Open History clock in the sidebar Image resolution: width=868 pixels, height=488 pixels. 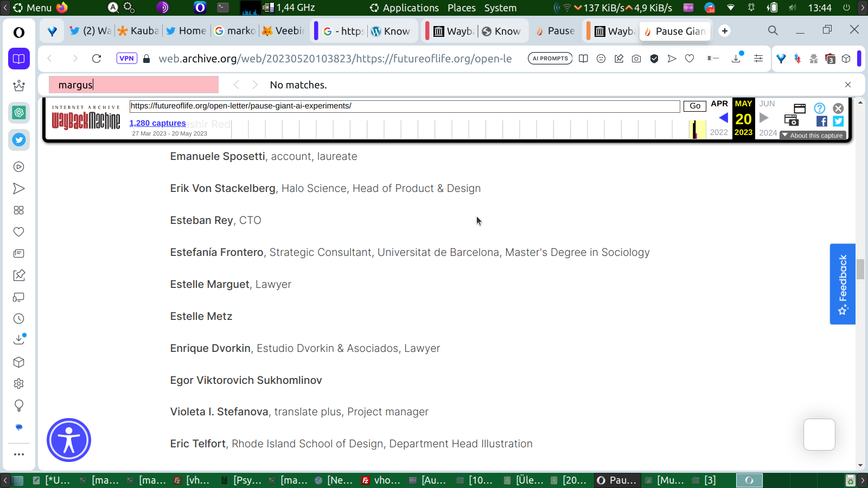tap(19, 319)
